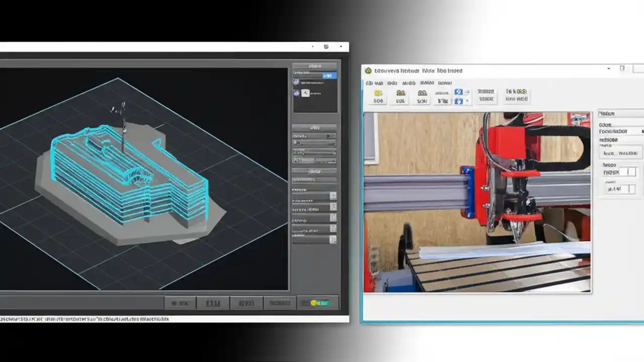Select the second toolbar icon in the CNC controller
The image size is (644, 362).
point(400,93)
